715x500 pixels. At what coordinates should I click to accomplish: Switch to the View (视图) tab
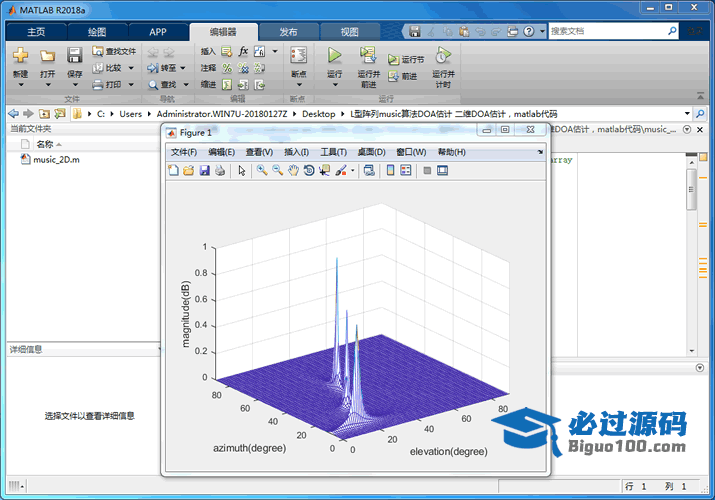[x=350, y=32]
